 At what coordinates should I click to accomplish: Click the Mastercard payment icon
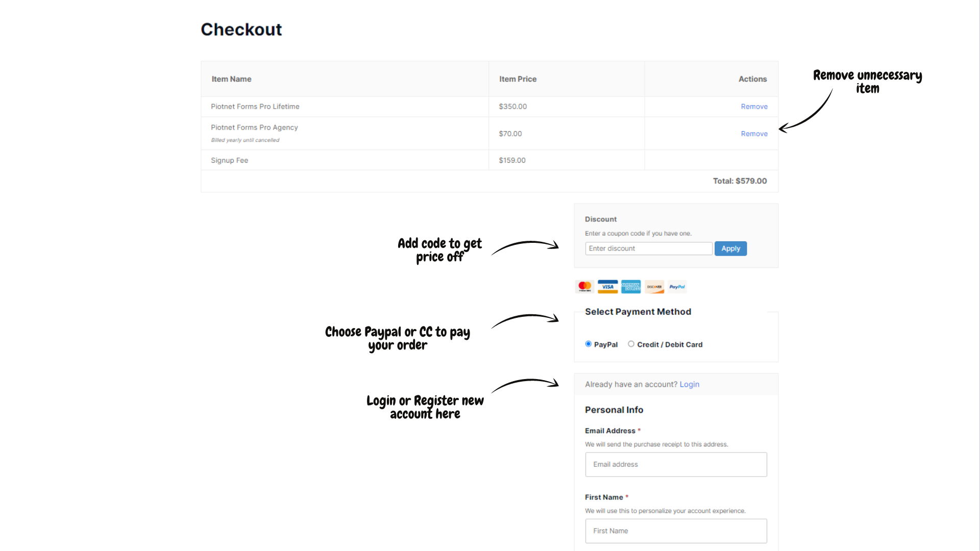(x=584, y=286)
